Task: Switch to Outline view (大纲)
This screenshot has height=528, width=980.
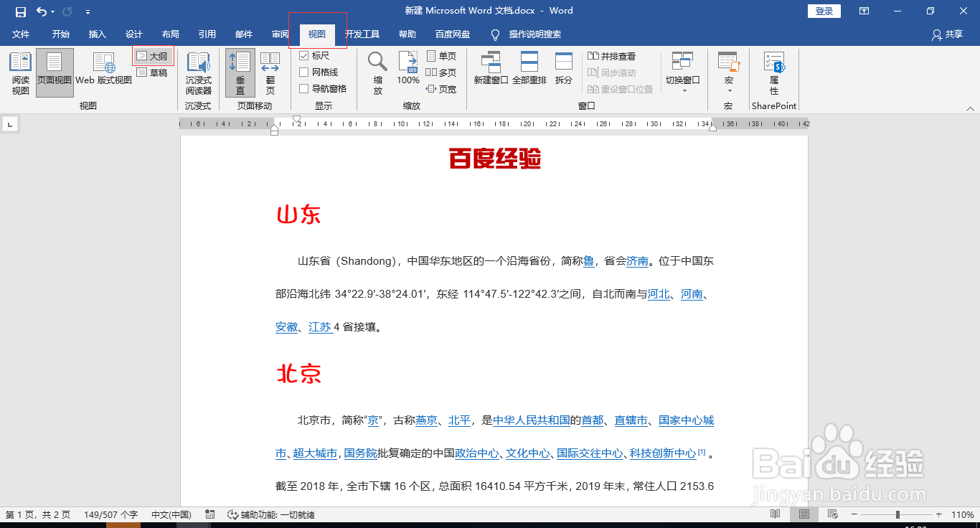Action: coord(152,56)
